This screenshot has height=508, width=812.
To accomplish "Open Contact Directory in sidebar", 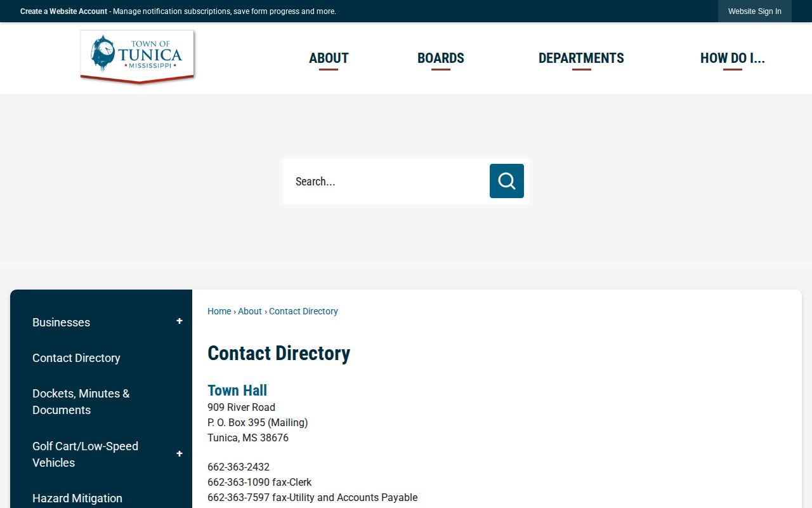I will [76, 358].
